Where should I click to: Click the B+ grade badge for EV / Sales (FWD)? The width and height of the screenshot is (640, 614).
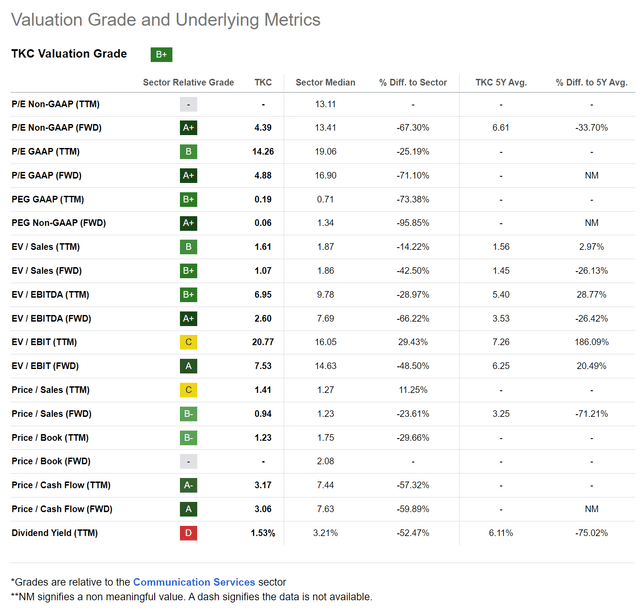coord(188,271)
